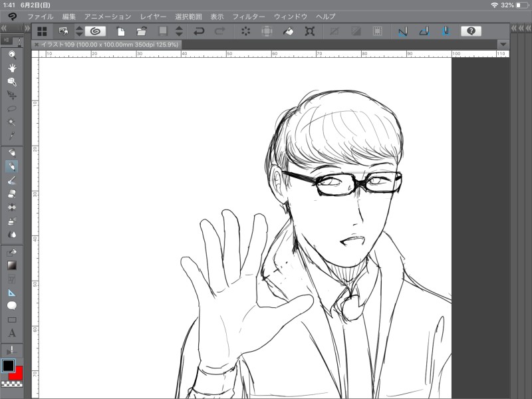Select the Zoom magnifier tool
The height and width of the screenshot is (399, 532).
12,55
